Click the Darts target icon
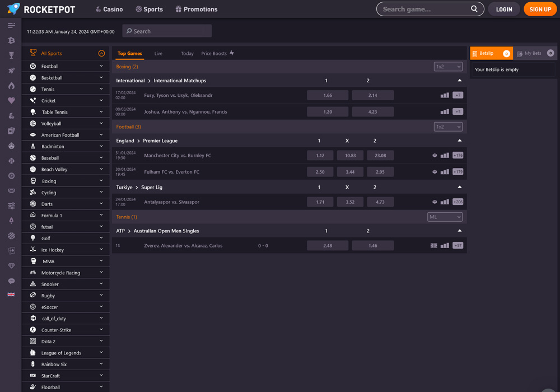This screenshot has height=392, width=560. click(x=33, y=204)
